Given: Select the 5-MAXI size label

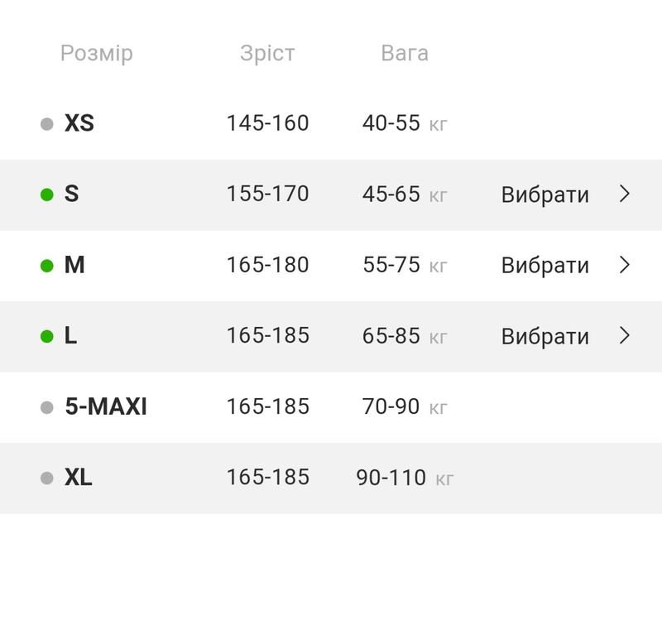Looking at the screenshot, I should pos(106,406).
